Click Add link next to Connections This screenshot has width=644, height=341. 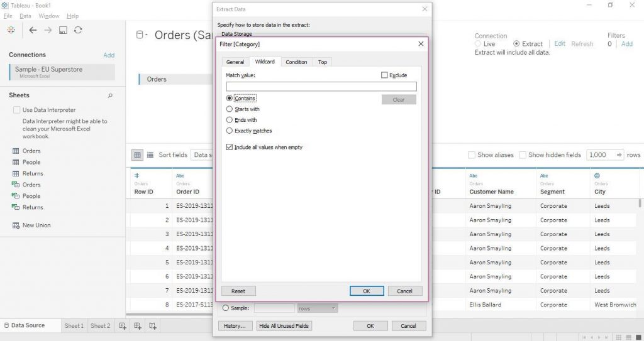point(109,55)
